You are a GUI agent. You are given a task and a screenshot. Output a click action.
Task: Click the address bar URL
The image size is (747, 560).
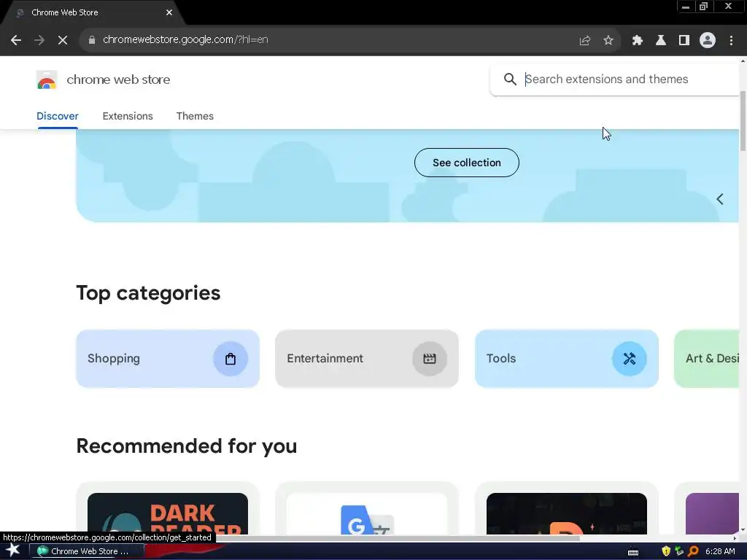(x=185, y=40)
